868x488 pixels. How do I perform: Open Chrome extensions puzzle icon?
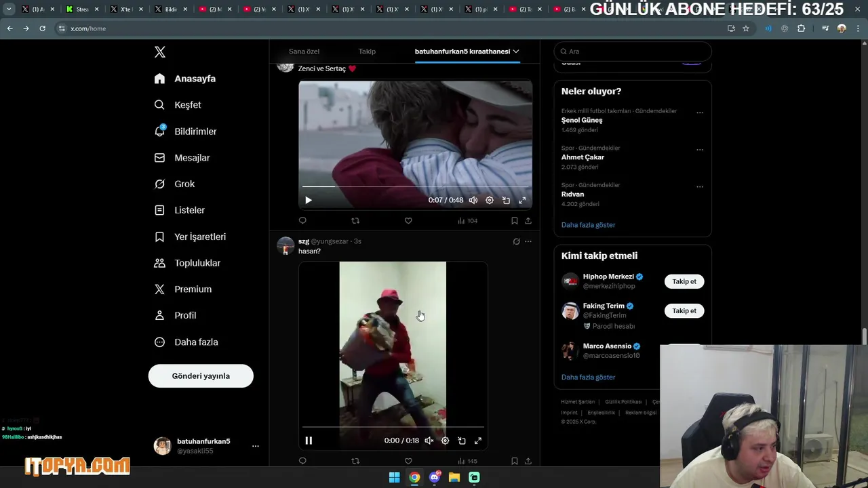coord(802,28)
